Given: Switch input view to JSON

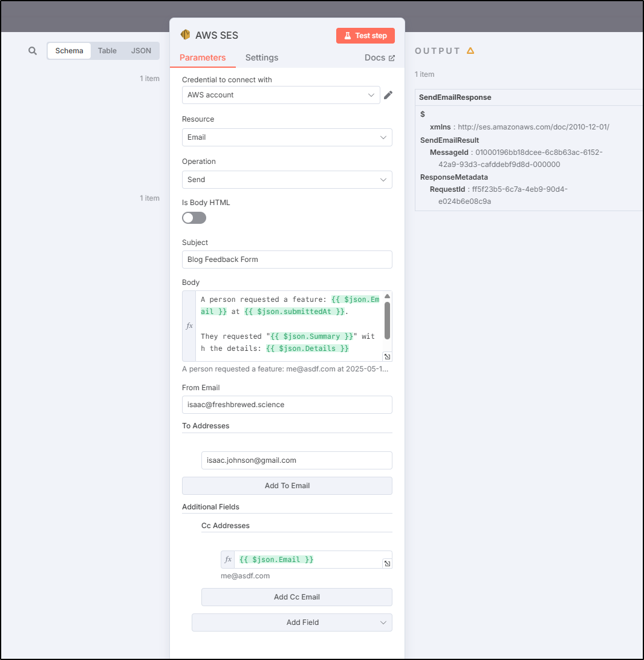Looking at the screenshot, I should 141,51.
